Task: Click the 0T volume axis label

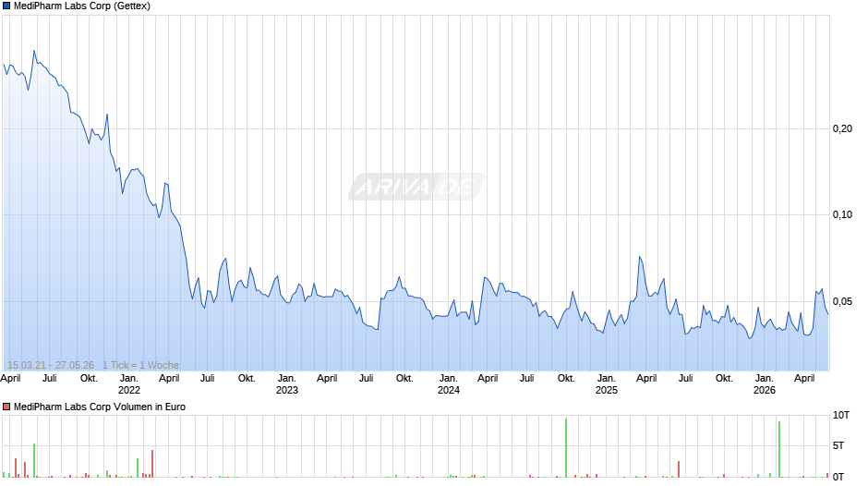Action: (x=838, y=477)
